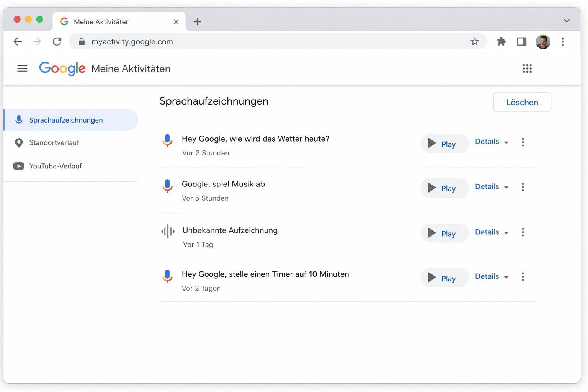Play the spiel Musik ab recording

point(444,188)
